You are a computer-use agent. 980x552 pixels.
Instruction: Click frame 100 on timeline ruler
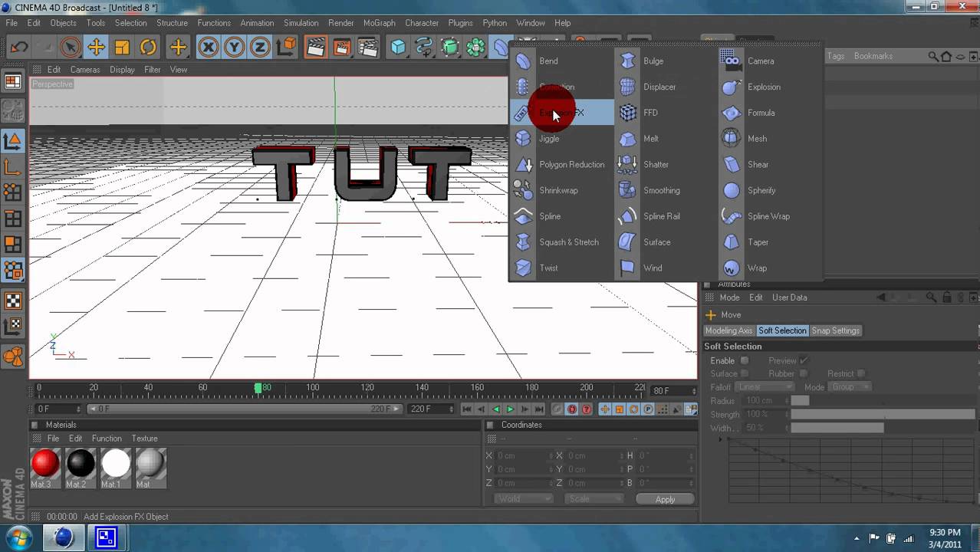313,388
